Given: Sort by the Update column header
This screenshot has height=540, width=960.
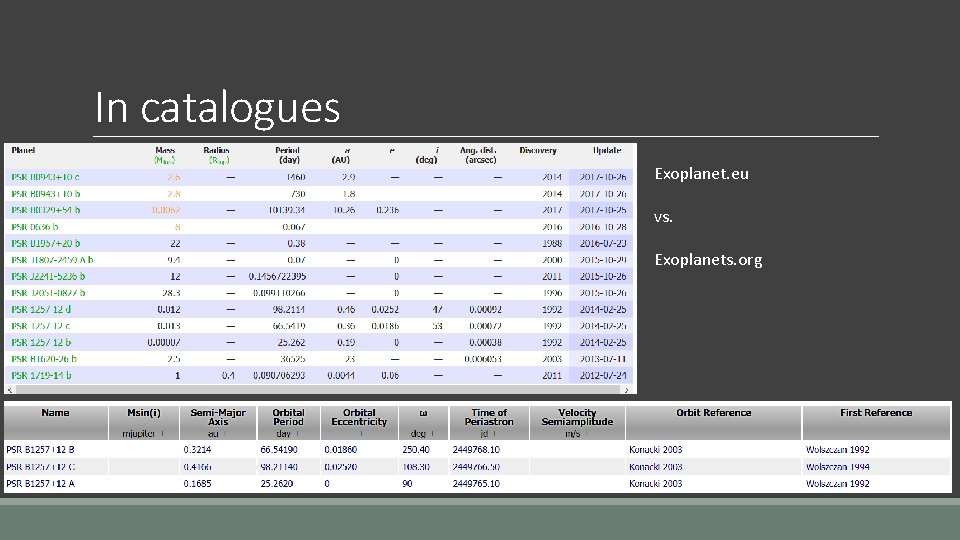Looking at the screenshot, I should click(x=607, y=150).
